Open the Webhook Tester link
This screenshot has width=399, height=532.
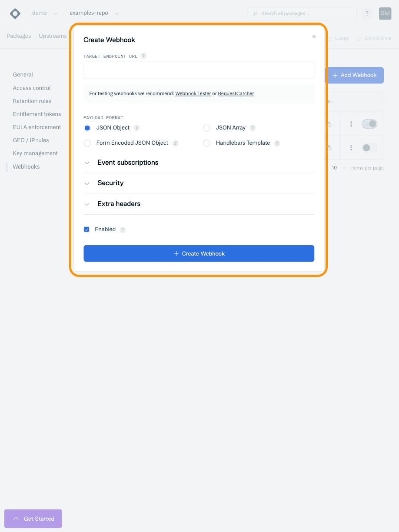point(193,93)
